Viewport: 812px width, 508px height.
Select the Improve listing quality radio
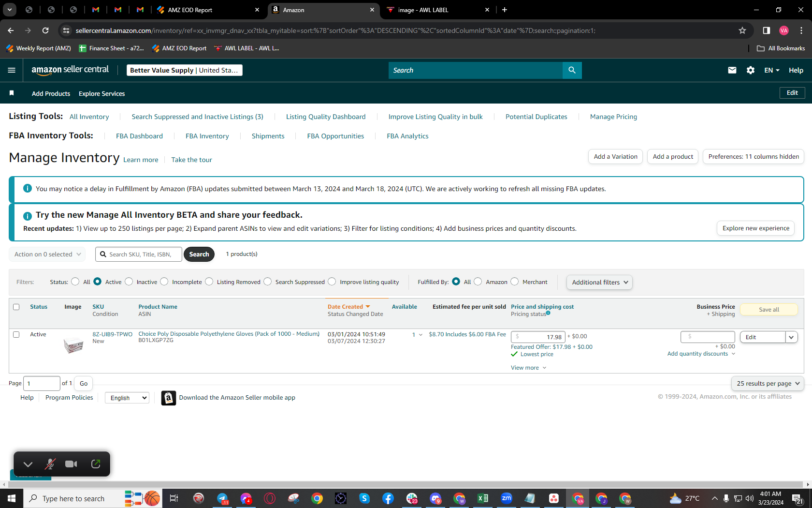[332, 282]
